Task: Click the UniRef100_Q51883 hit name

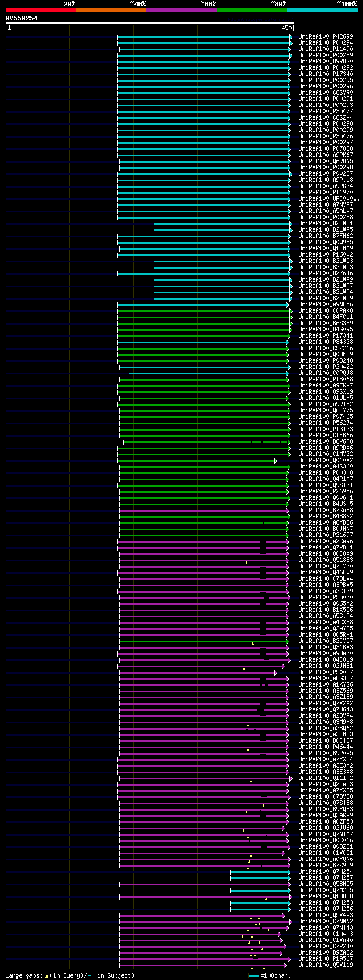Action: 326,560
